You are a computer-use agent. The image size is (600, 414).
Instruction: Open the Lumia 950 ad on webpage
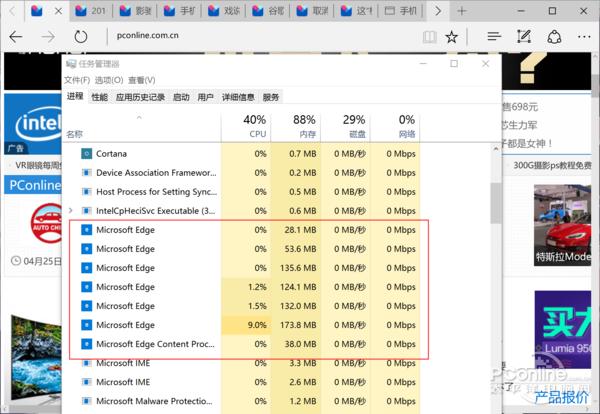click(563, 329)
